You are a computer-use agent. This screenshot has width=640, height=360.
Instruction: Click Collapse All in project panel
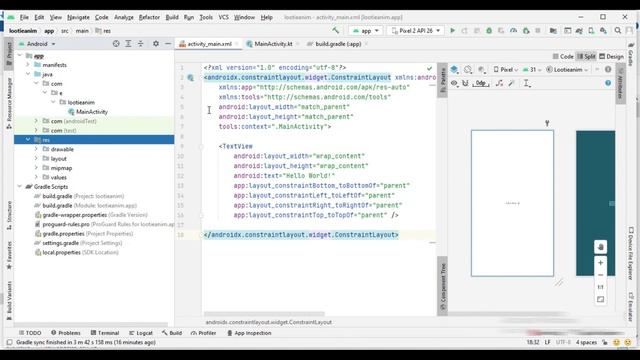140,44
